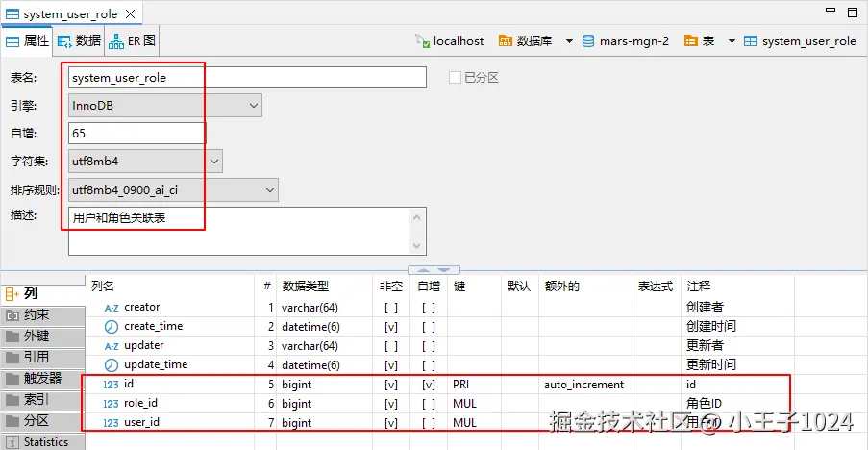
Task: Toggle 非空 for update_time row
Action: [x=391, y=365]
